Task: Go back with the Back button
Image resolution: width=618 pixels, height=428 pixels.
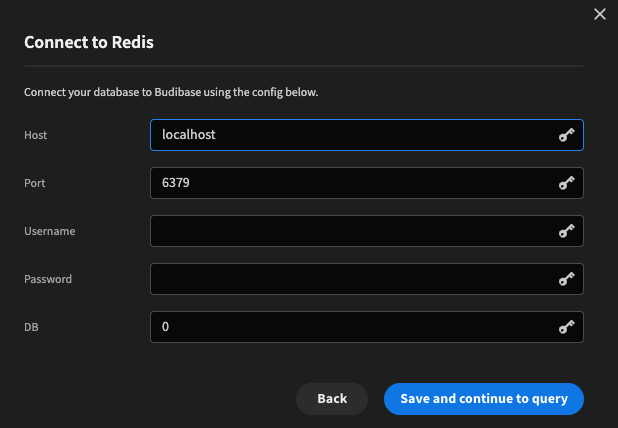Action: (x=332, y=398)
